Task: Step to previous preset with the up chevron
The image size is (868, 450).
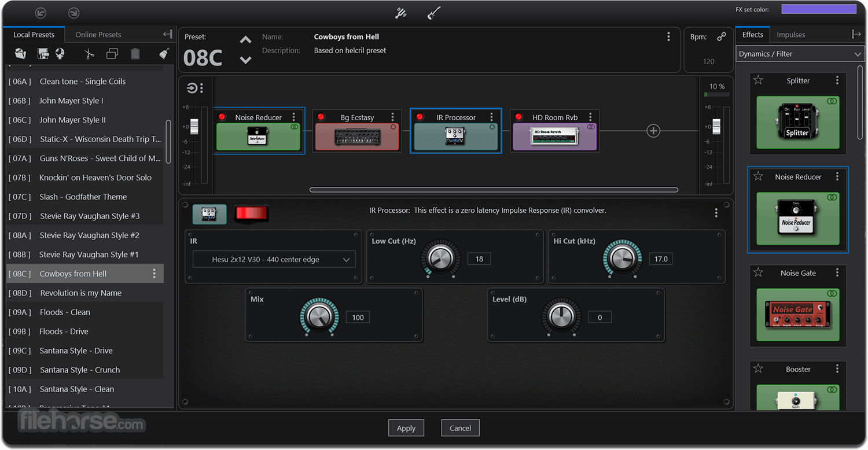Action: click(x=246, y=40)
